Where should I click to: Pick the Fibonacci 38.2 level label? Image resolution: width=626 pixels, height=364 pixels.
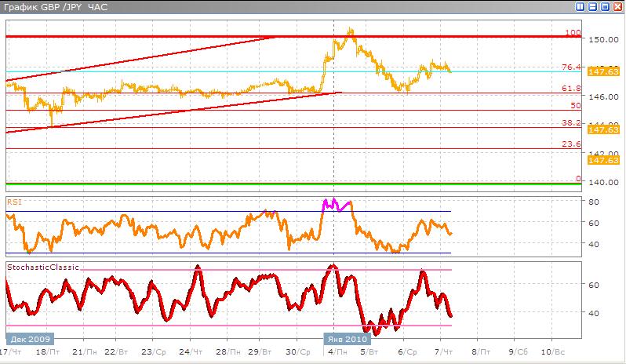pyautogui.click(x=572, y=123)
